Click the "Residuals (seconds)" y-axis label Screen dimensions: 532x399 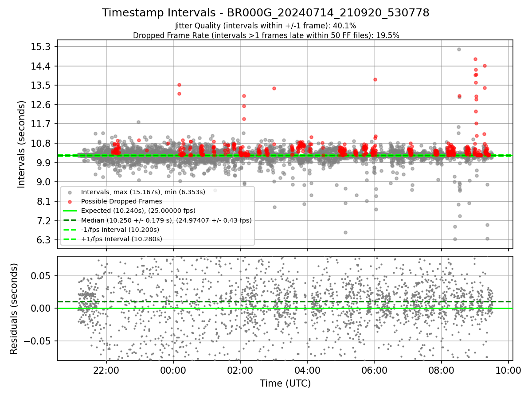14,309
